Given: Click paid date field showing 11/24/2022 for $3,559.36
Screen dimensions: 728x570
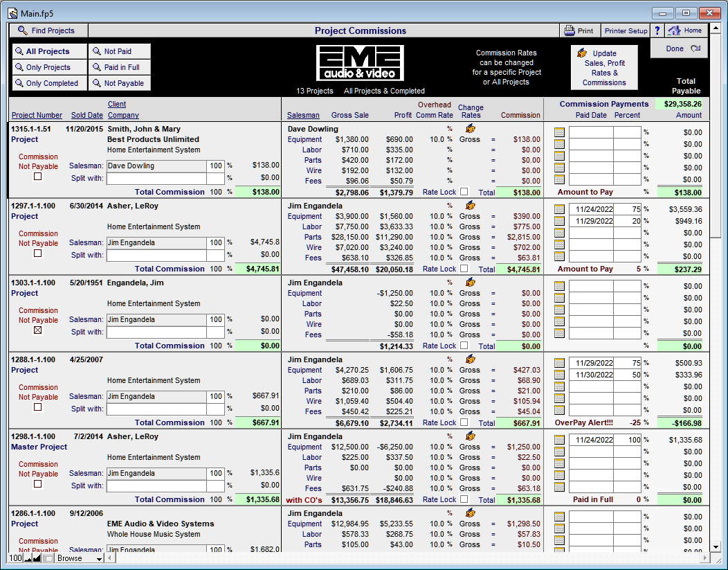Looking at the screenshot, I should pyautogui.click(x=592, y=209).
